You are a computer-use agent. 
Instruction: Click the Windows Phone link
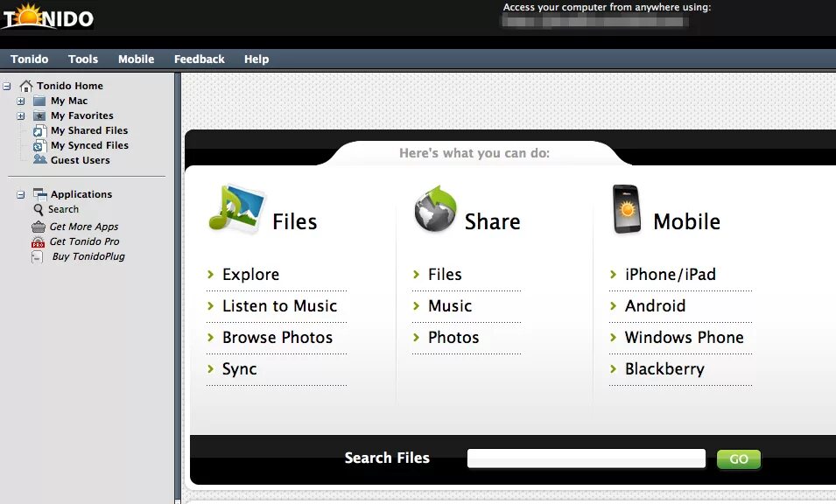[x=684, y=337]
